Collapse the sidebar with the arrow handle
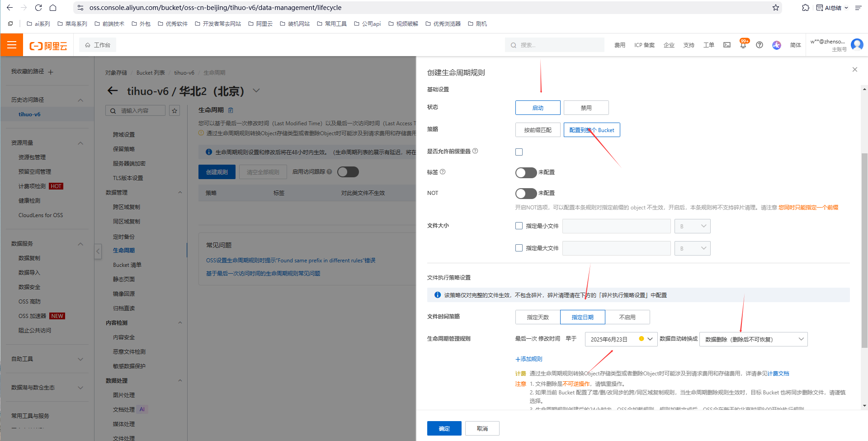This screenshot has height=441, width=868. click(98, 251)
